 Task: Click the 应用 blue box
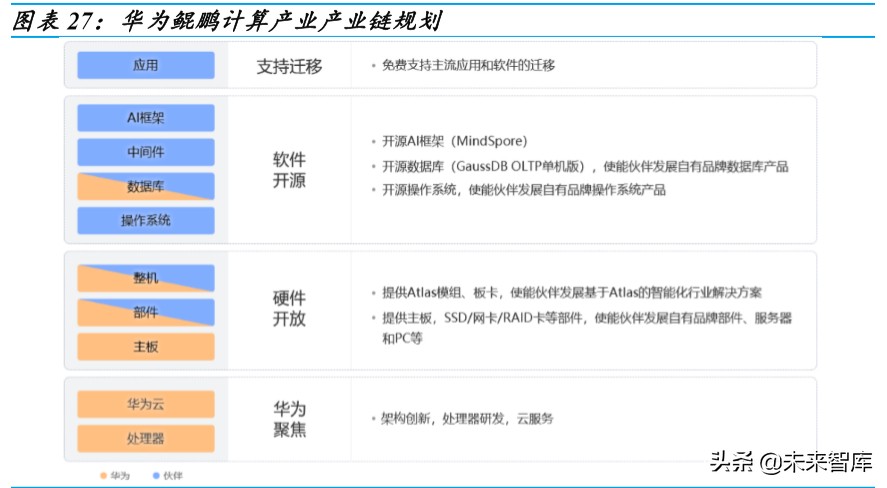tap(146, 65)
